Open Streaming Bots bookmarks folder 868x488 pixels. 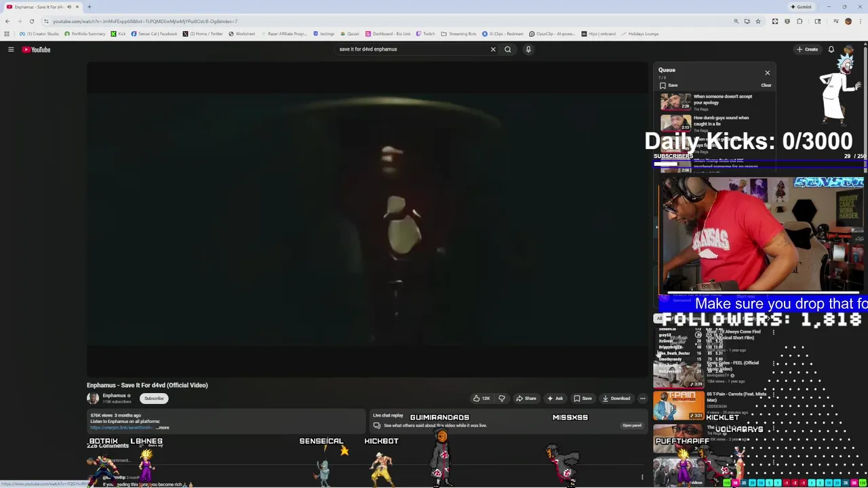click(x=458, y=34)
